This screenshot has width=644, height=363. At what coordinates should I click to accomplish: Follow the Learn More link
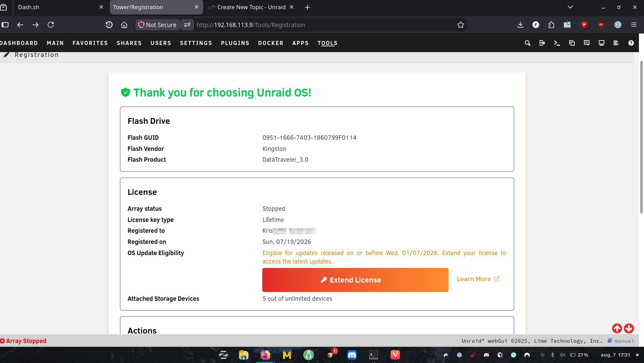[478, 279]
